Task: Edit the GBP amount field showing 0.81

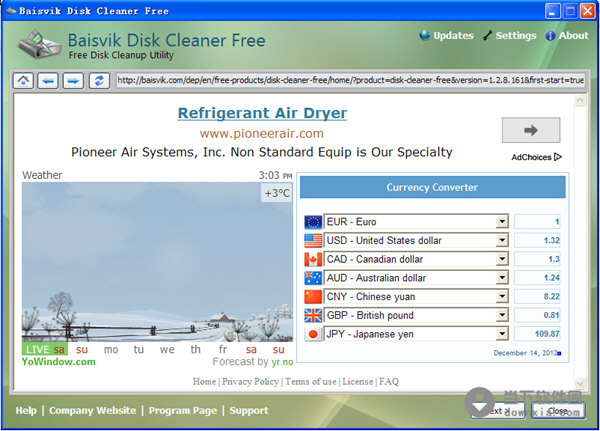Action: pos(537,315)
